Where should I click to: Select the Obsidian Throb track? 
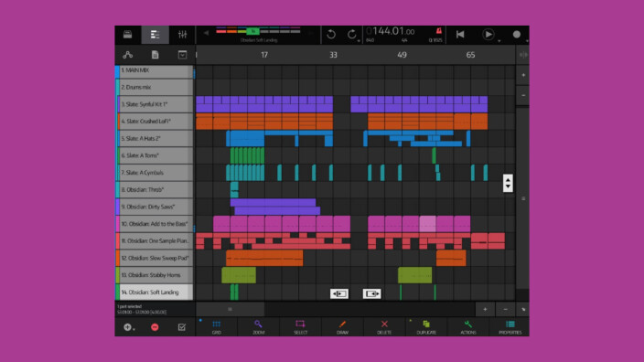click(156, 190)
